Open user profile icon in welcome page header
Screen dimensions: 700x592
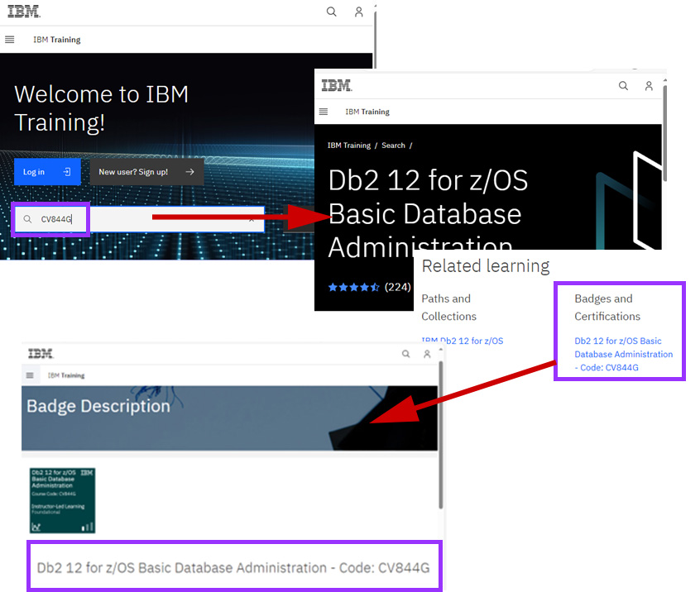tap(359, 12)
